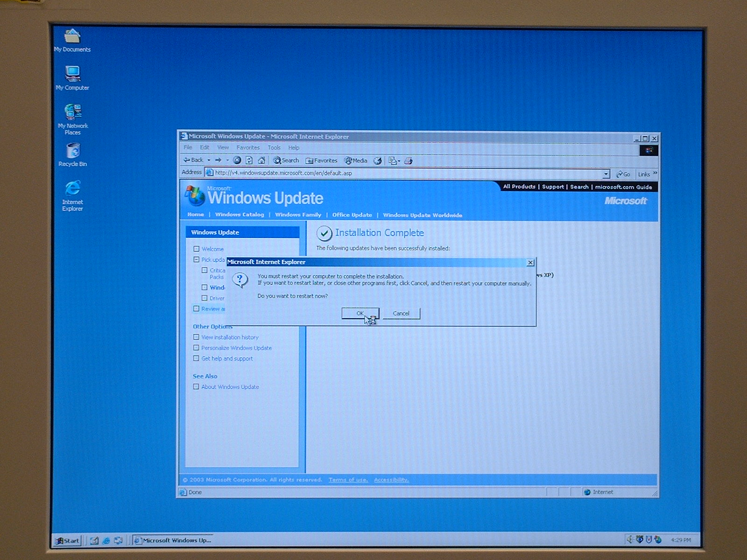Click Cancel in restart dialog

coord(401,314)
